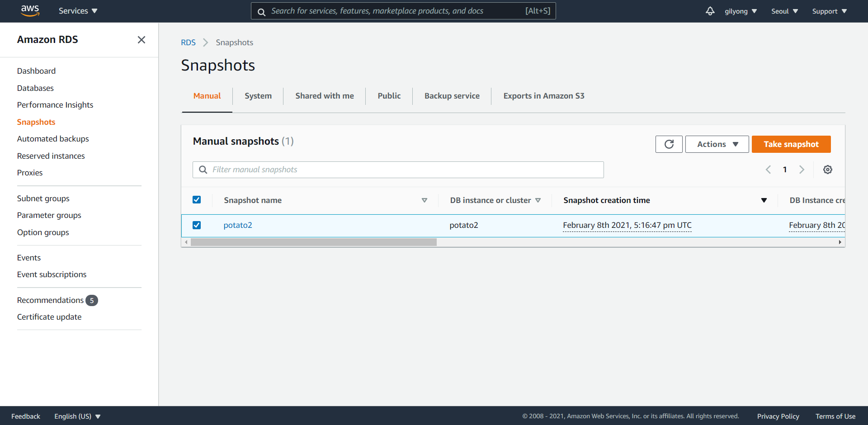
Task: Click the Take snapshot button
Action: (x=791, y=144)
